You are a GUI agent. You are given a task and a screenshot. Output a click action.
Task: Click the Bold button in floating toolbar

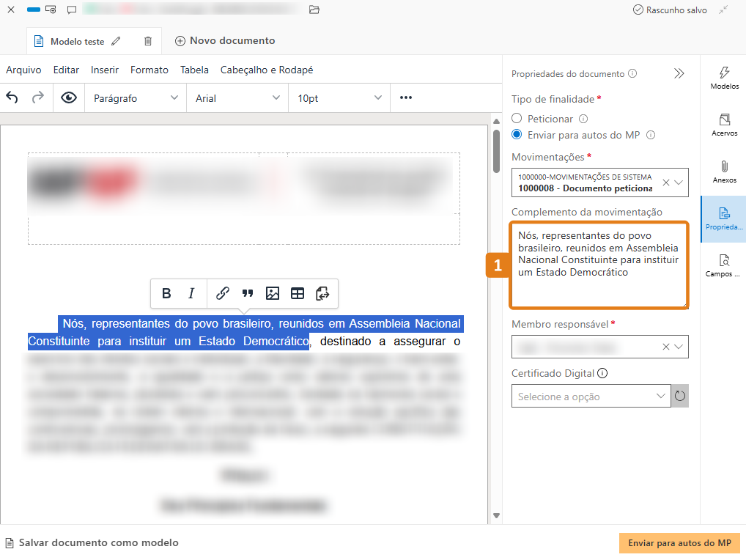point(166,293)
